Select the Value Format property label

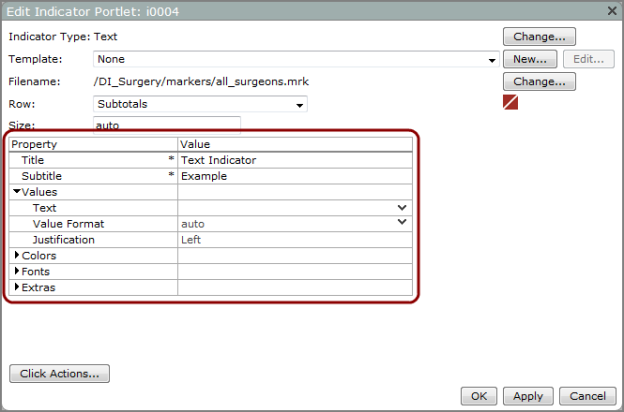[68, 224]
